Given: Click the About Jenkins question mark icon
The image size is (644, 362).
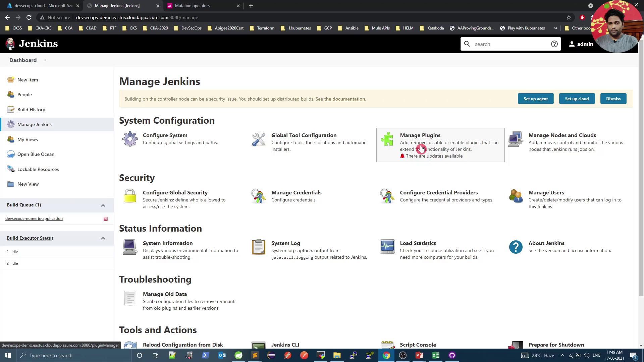Looking at the screenshot, I should 516,247.
